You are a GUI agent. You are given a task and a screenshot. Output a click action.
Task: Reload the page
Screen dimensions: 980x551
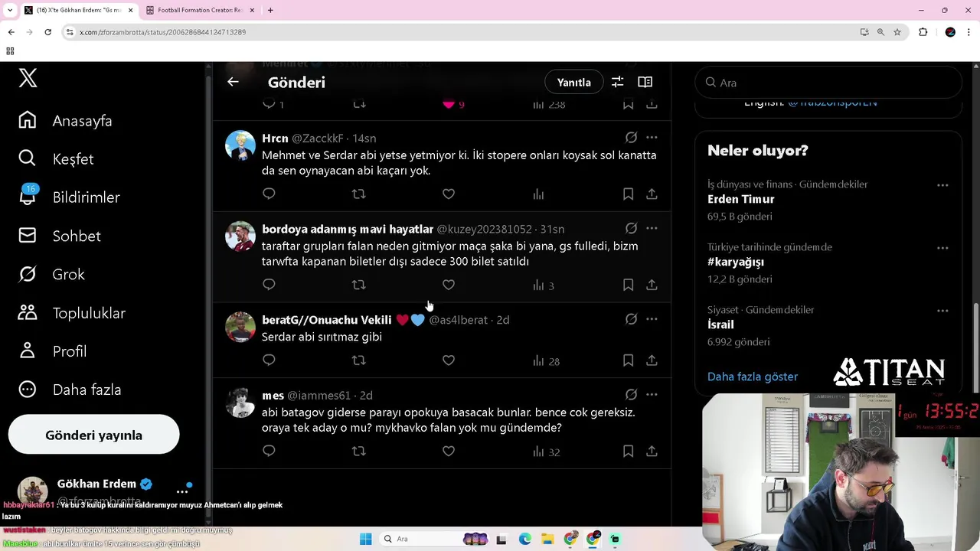[x=47, y=32]
